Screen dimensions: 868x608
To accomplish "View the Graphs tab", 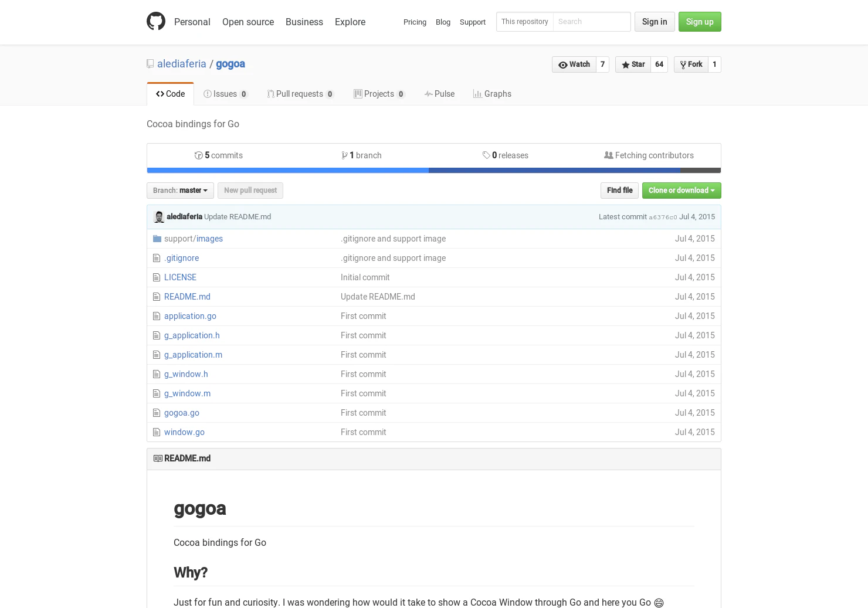I will click(x=492, y=94).
